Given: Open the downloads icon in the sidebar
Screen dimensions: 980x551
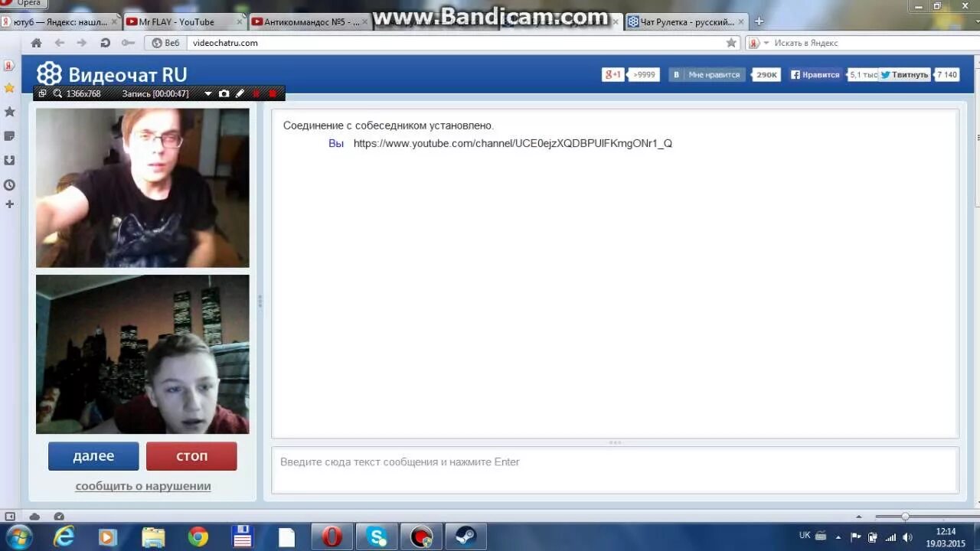Looking at the screenshot, I should [x=9, y=160].
